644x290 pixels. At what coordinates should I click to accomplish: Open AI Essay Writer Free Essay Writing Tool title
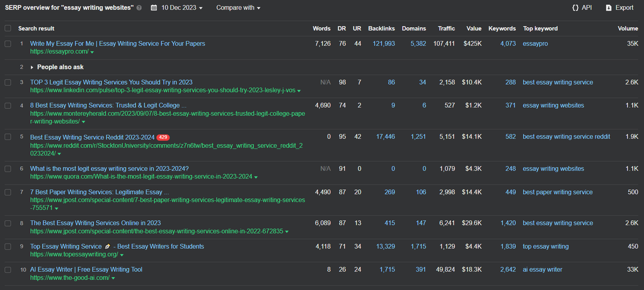point(86,270)
